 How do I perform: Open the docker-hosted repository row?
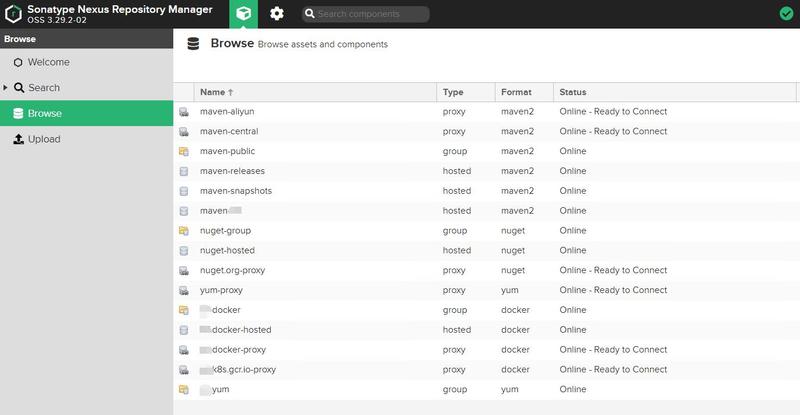486,330
